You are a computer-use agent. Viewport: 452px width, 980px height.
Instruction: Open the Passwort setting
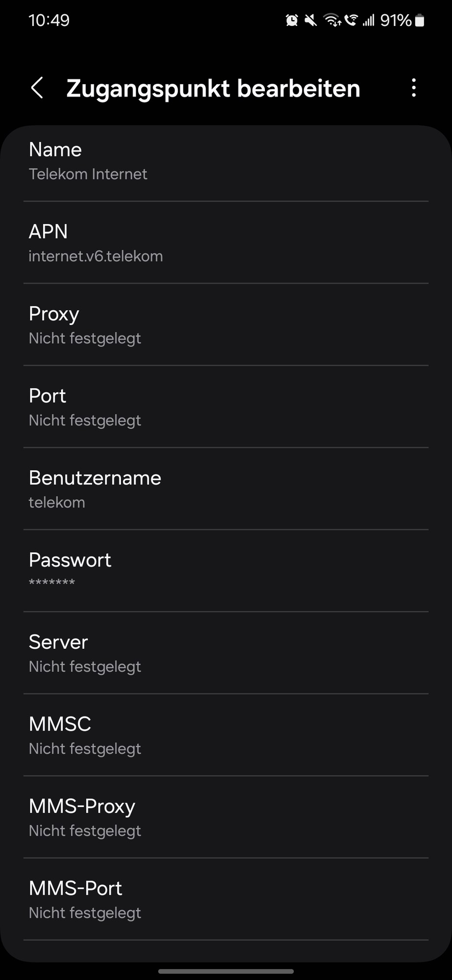[x=226, y=571]
